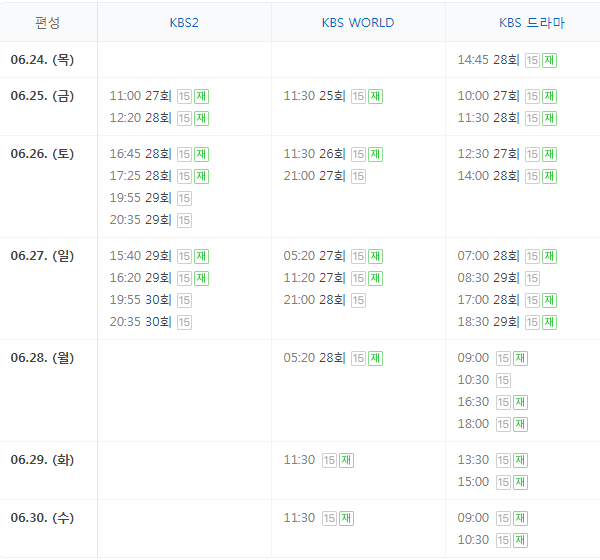Click the rerun 재 badge beside 18:30 29회
Screen dimensions: 600x560
click(x=549, y=322)
